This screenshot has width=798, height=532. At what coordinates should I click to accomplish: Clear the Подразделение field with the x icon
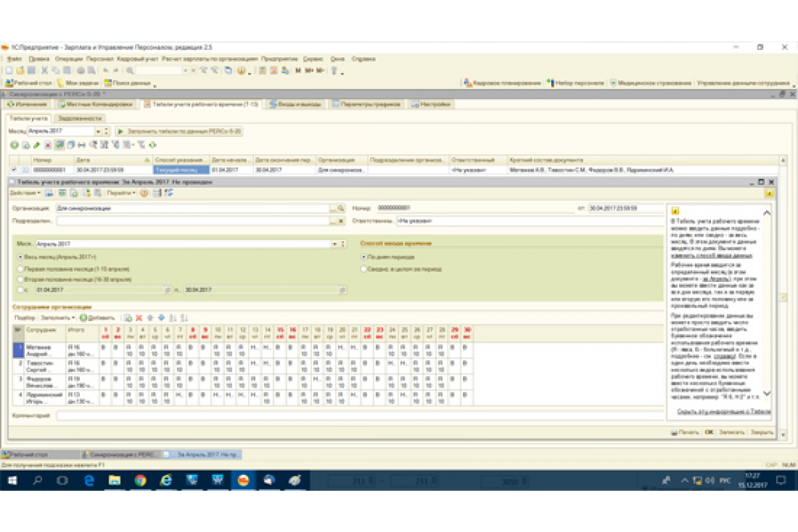coord(341,220)
